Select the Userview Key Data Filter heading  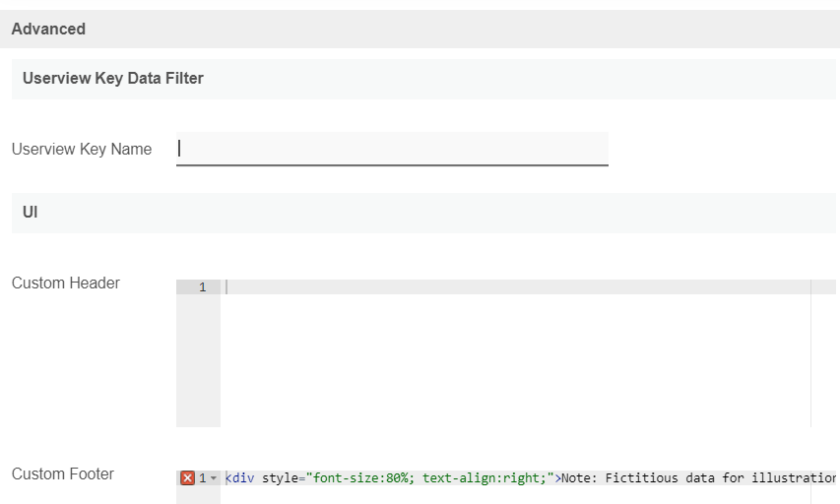[x=113, y=79]
